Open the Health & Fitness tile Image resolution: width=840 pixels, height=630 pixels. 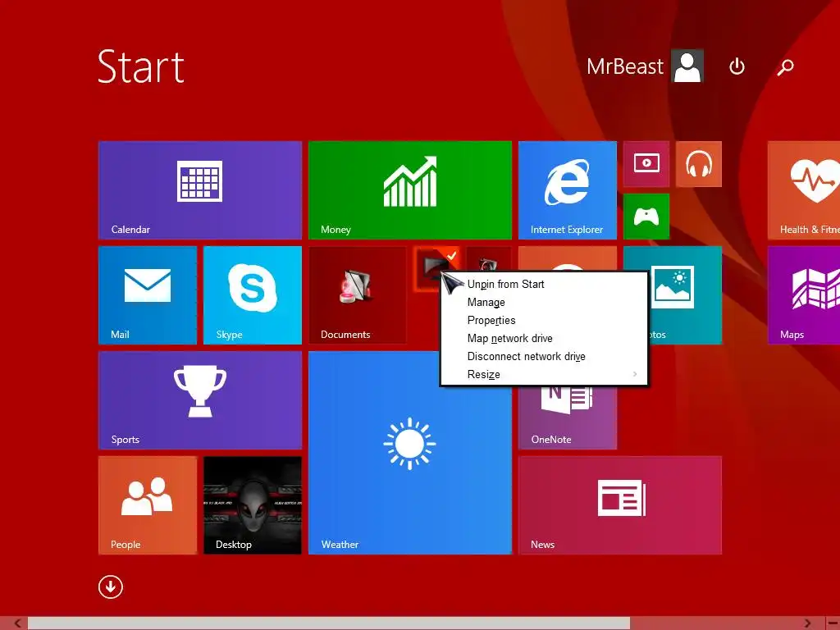[804, 190]
